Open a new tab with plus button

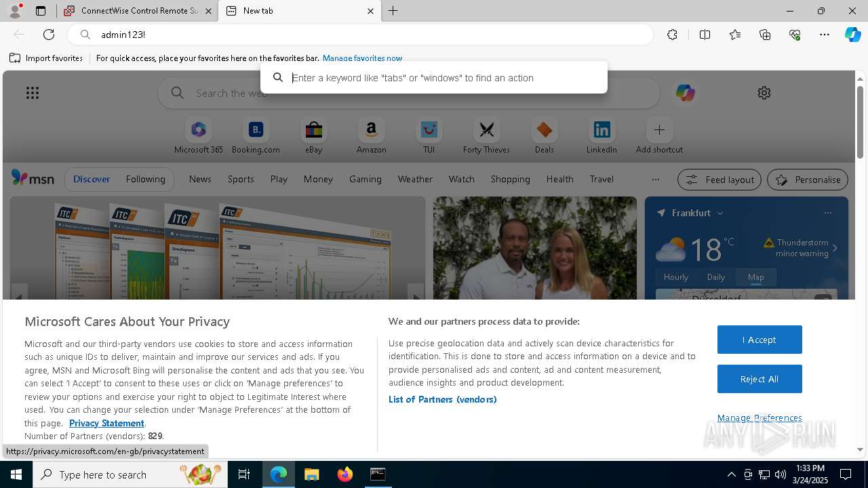[x=393, y=11]
